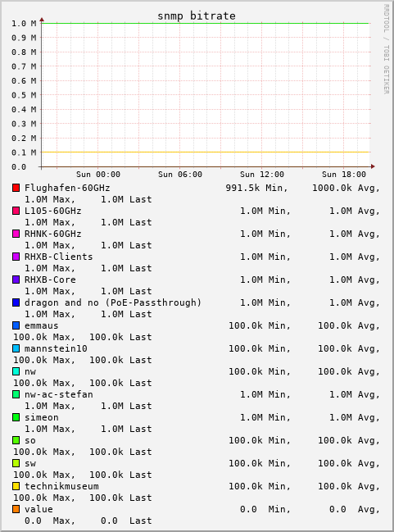
Task: Click the red Flughafen-60GHz legend swatch
Action: [x=16, y=188]
